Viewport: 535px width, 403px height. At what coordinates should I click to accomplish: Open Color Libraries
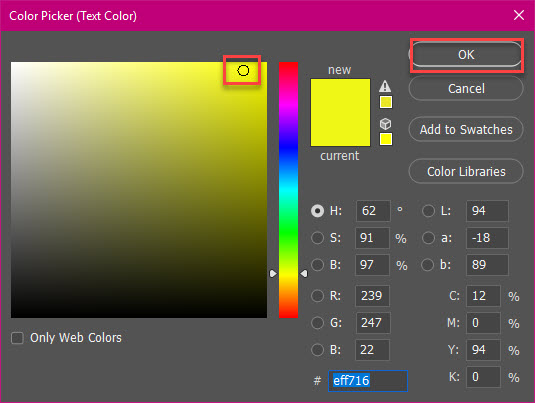[466, 171]
